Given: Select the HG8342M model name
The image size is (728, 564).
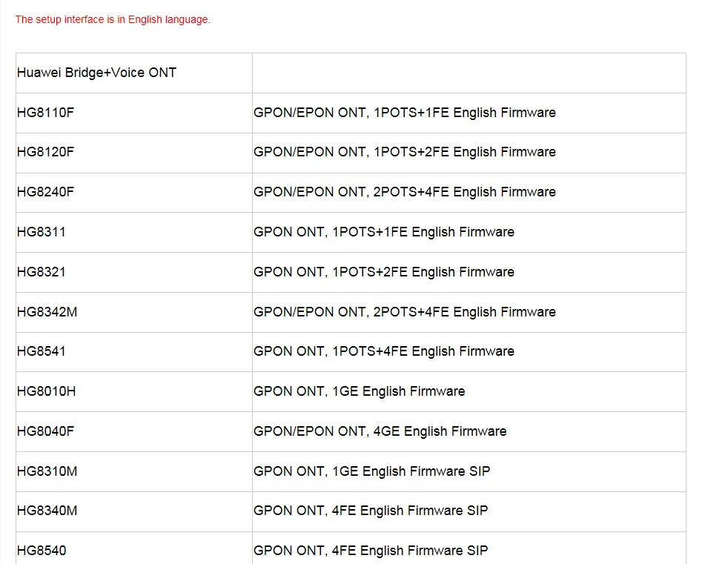Looking at the screenshot, I should click(x=47, y=312).
